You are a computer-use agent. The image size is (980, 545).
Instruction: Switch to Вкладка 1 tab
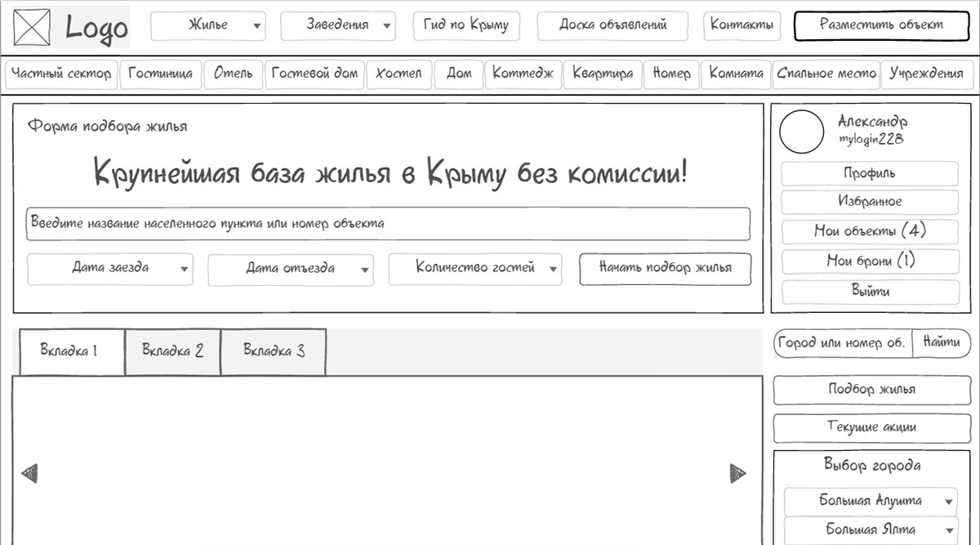coord(70,351)
